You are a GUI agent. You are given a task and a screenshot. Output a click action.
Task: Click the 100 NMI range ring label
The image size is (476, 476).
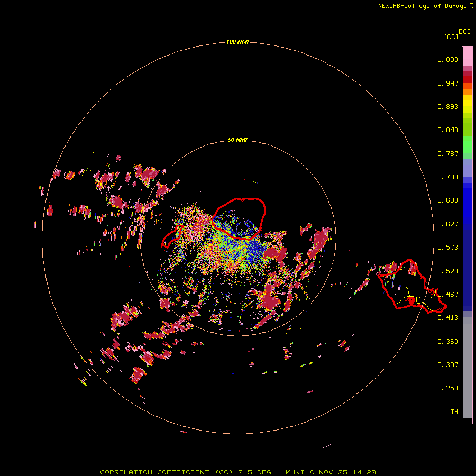(x=237, y=42)
